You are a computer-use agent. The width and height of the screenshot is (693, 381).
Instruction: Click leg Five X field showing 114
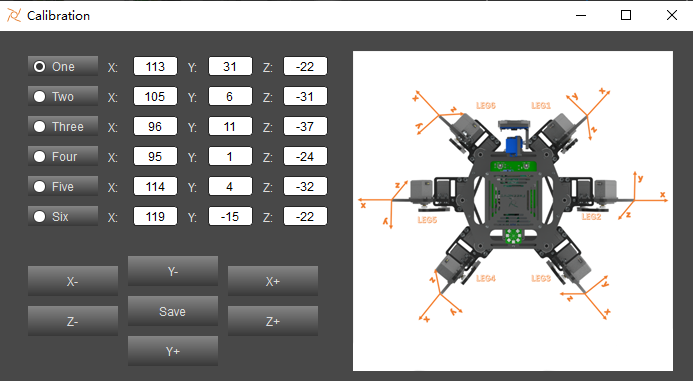point(155,187)
